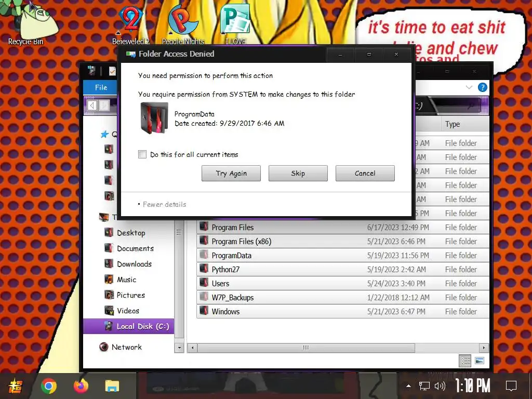The image size is (532, 399).
Task: Click the This PC monitor icon in the navigation pane
Action: point(104,217)
